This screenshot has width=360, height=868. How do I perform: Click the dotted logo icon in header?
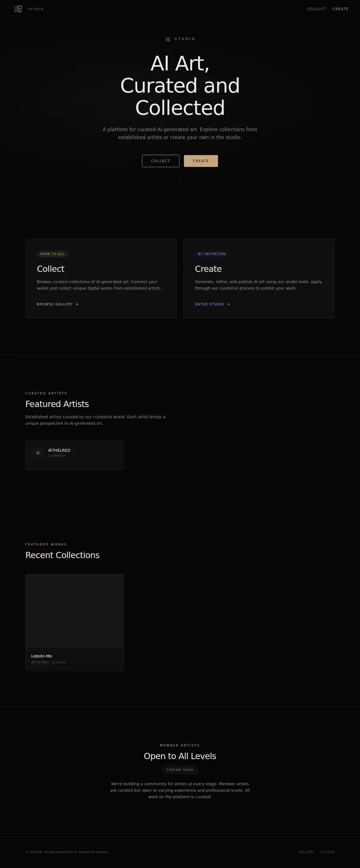[x=18, y=9]
